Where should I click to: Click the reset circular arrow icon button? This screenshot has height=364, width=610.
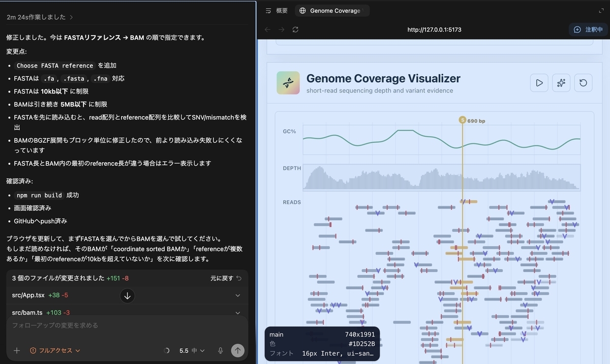pos(583,83)
